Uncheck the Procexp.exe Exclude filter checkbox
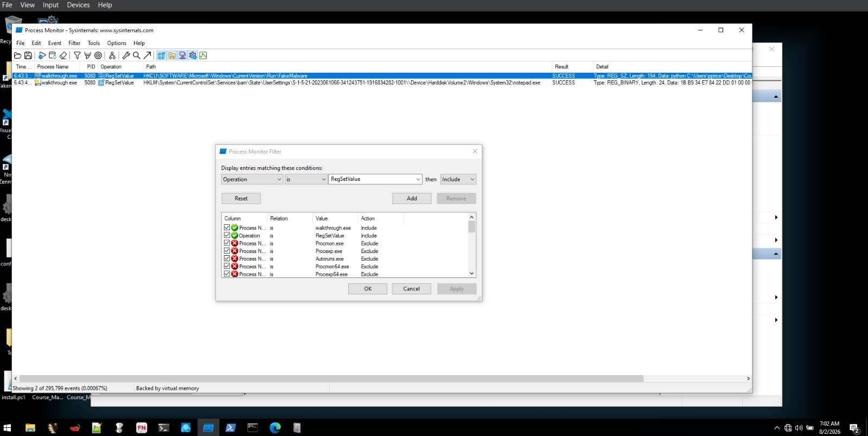868x436 pixels. [x=227, y=250]
